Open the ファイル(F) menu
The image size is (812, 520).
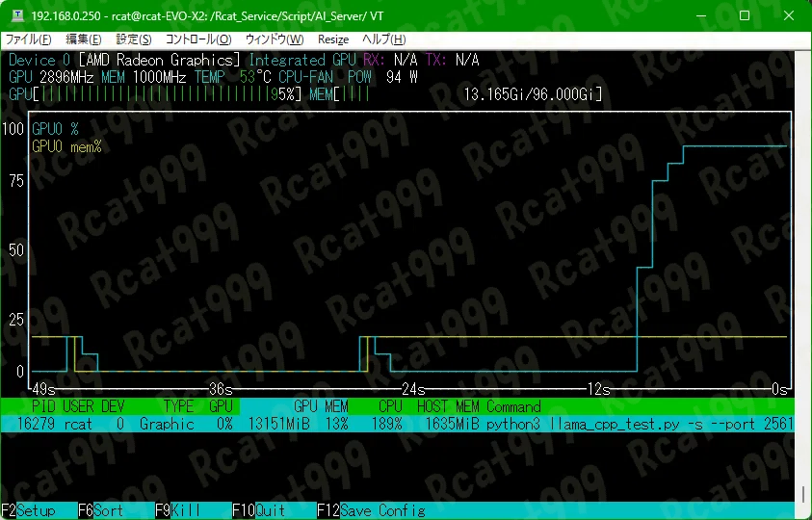click(x=29, y=39)
